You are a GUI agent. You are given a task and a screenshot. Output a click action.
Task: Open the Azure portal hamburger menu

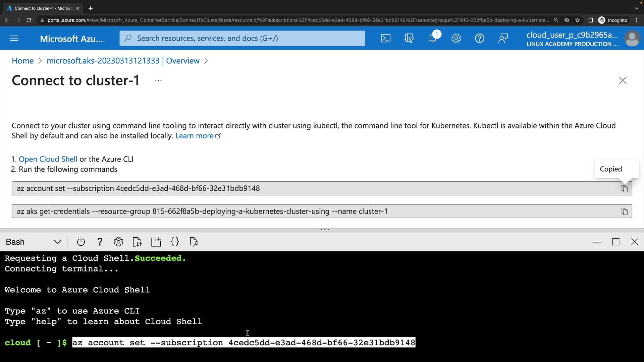pyautogui.click(x=14, y=38)
